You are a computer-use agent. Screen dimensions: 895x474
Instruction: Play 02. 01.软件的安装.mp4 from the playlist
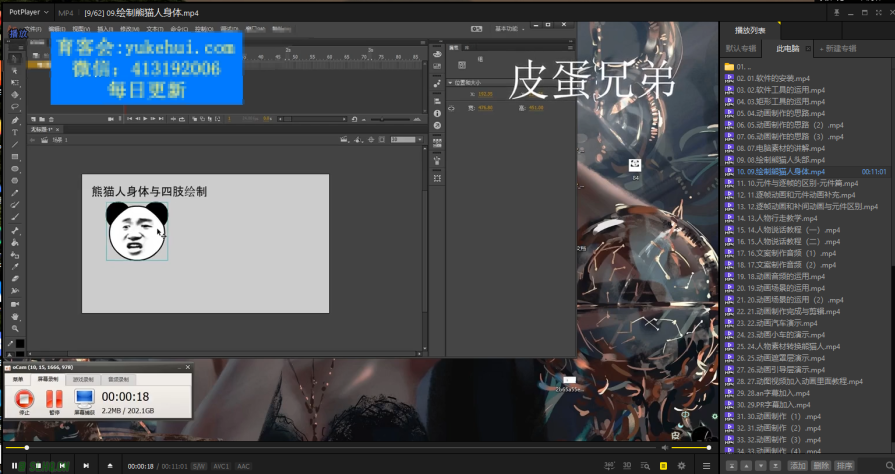(773, 78)
